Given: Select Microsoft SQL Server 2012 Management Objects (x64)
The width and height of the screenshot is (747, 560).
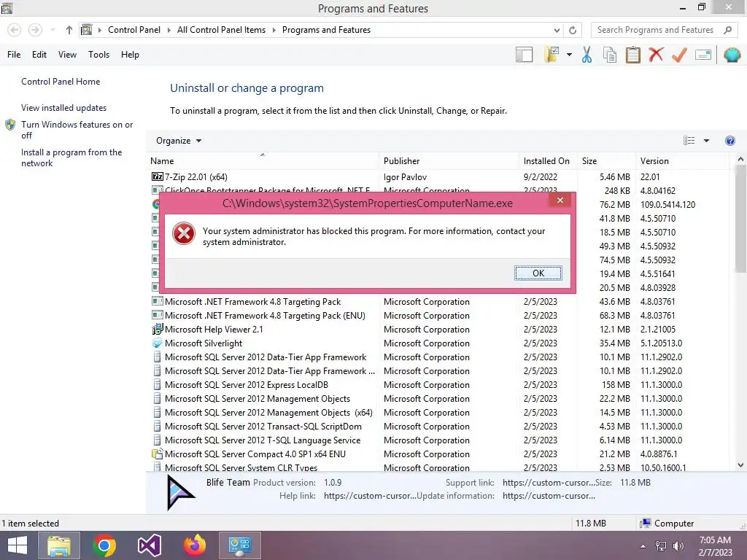Looking at the screenshot, I should pos(440,413).
